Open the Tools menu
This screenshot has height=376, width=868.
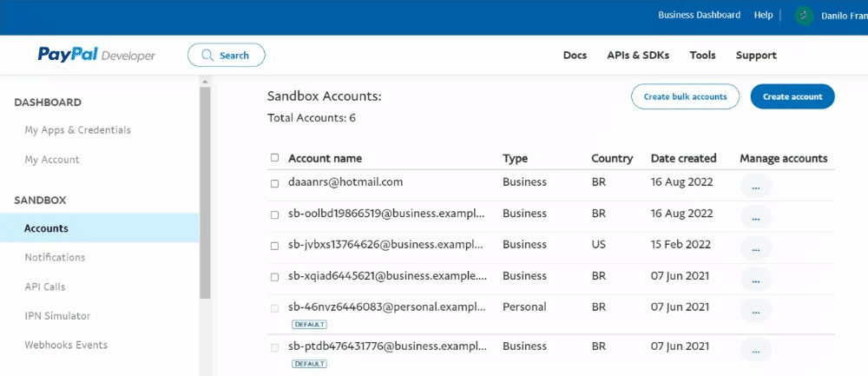pyautogui.click(x=702, y=56)
